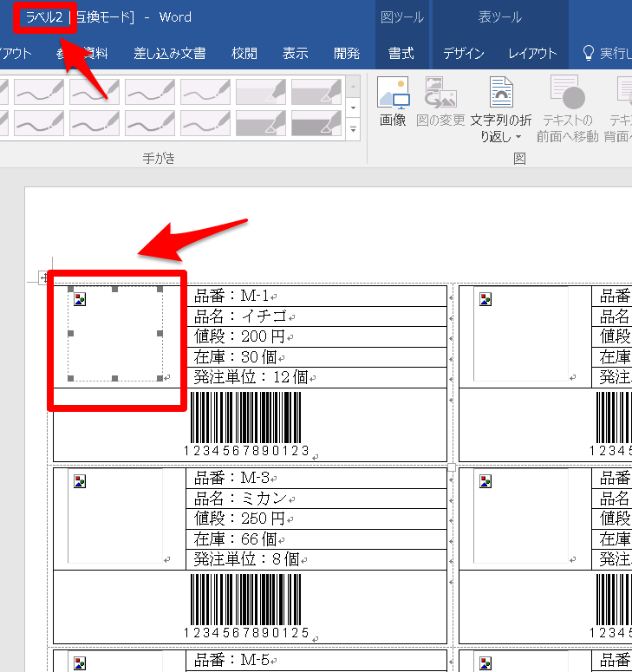The image size is (632, 672).
Task: Select the fourth top-row pen style thumbnail
Action: point(205,92)
